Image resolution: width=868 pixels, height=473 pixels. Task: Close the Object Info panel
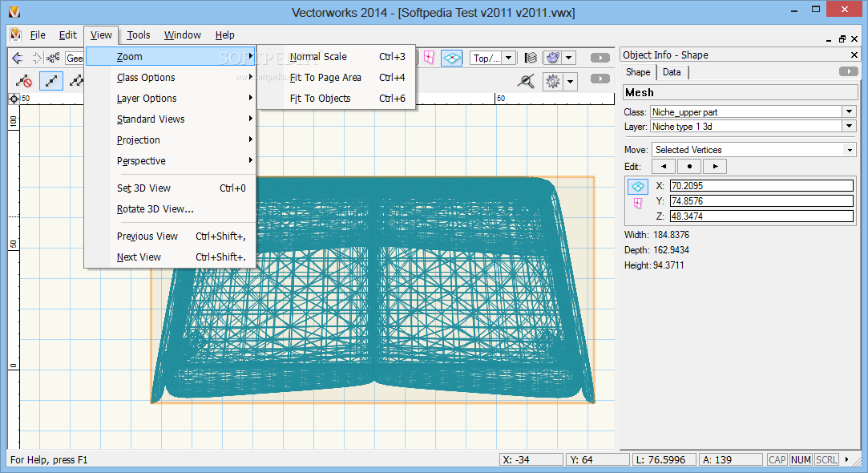tap(854, 55)
